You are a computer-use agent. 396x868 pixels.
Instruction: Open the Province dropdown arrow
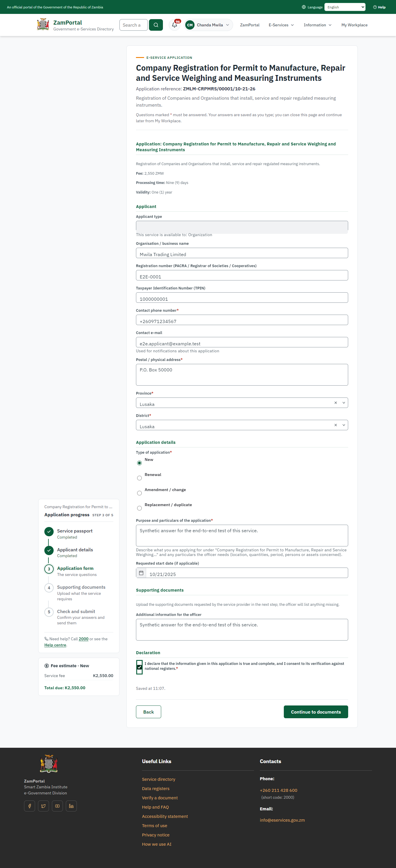[x=344, y=403]
